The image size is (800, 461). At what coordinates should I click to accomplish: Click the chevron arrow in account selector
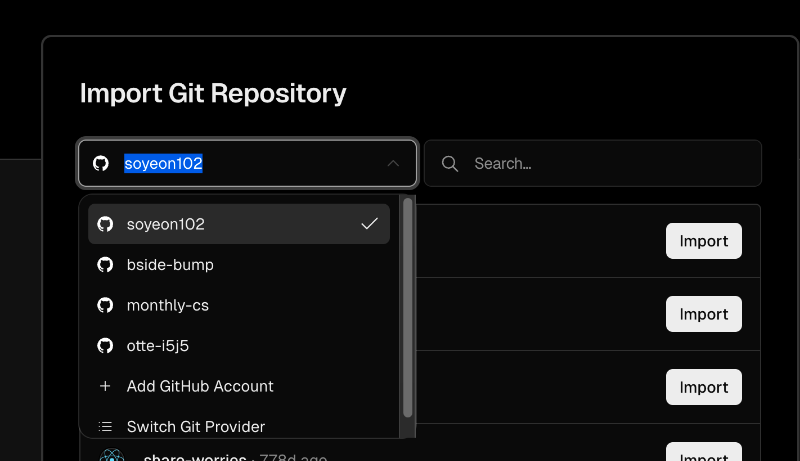(393, 164)
